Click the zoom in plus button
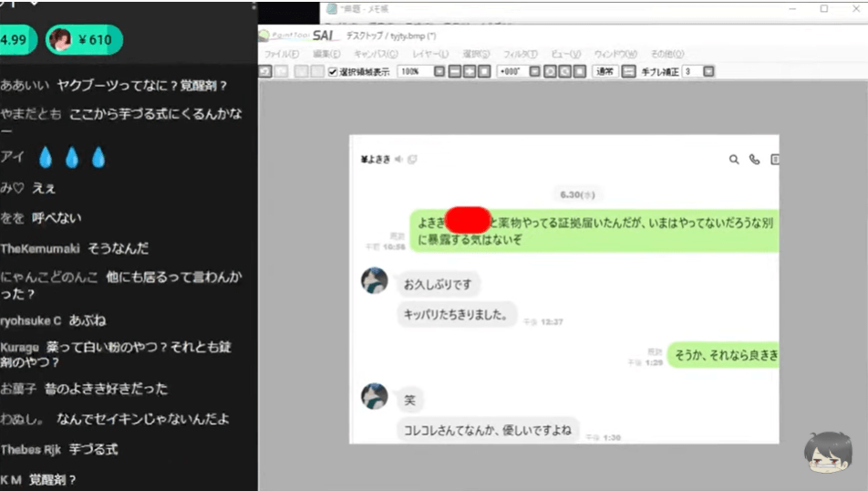The width and height of the screenshot is (868, 491). pyautogui.click(x=469, y=71)
